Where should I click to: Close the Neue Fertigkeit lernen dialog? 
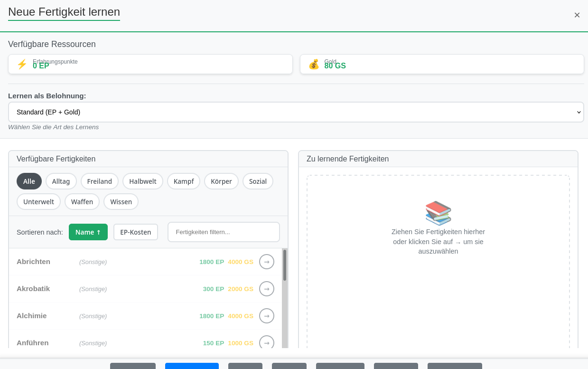577,15
